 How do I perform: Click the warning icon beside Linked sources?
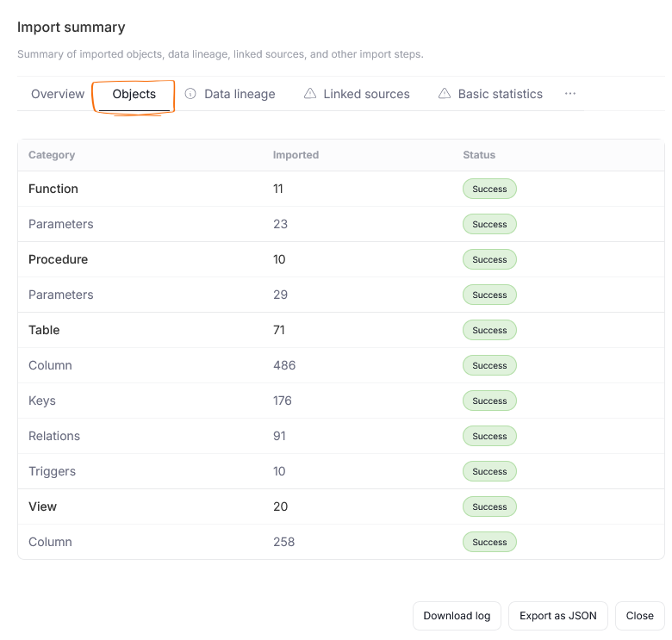(310, 93)
